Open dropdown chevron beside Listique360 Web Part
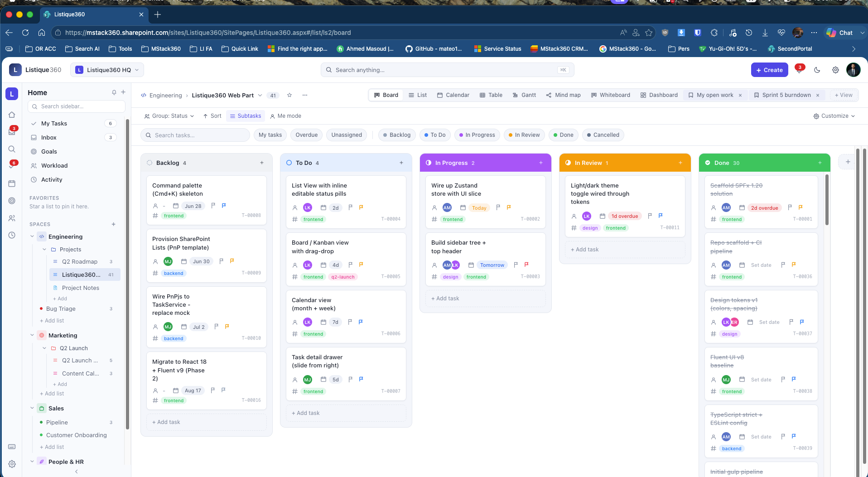Viewport: 868px width, 477px height. click(260, 95)
